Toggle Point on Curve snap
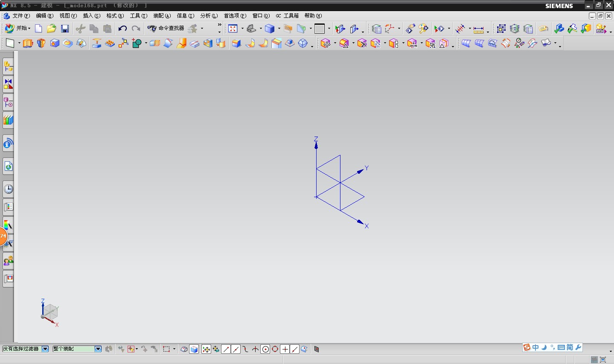 point(295,349)
